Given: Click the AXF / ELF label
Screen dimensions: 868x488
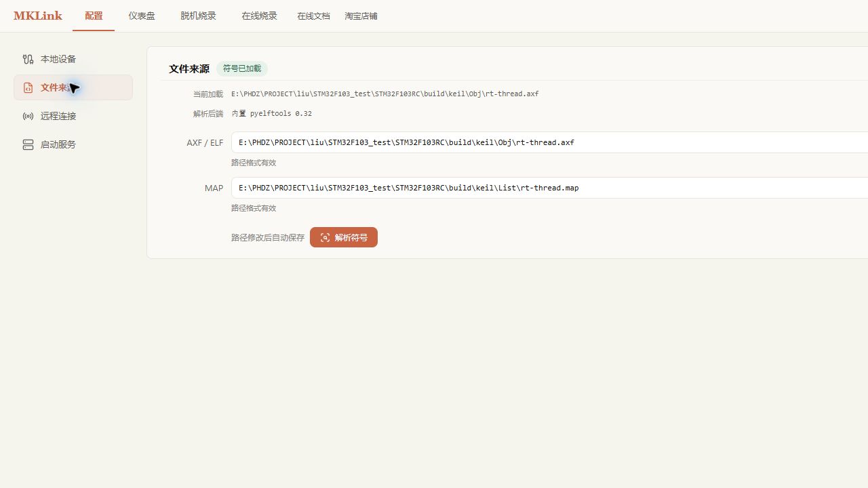Looking at the screenshot, I should [205, 143].
